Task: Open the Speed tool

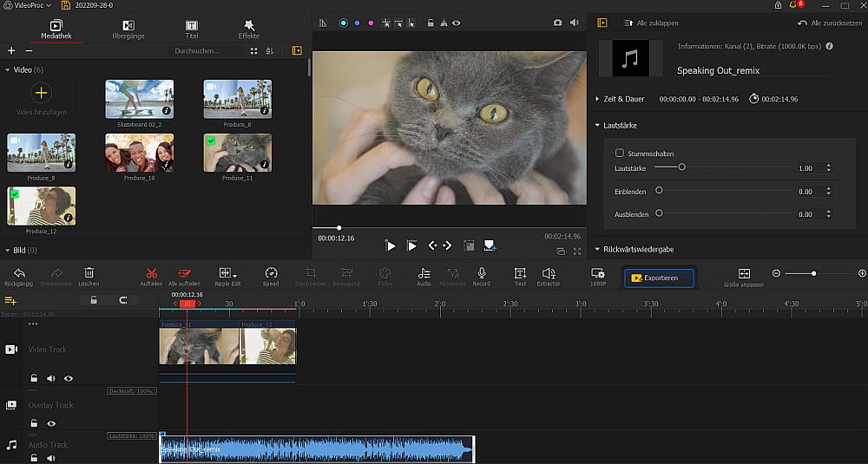Action: click(x=271, y=273)
